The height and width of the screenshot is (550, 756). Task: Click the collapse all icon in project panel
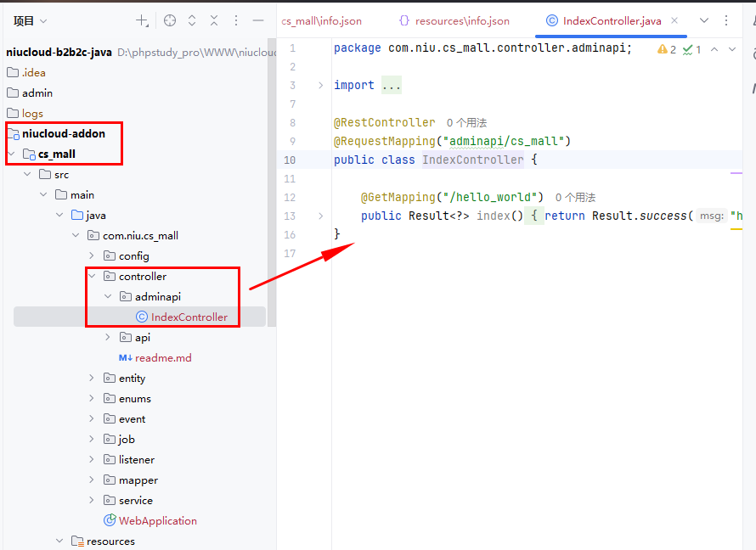pos(214,20)
